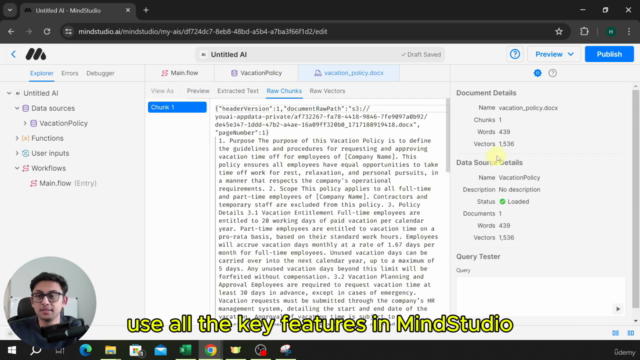Click the No description text

(519, 190)
